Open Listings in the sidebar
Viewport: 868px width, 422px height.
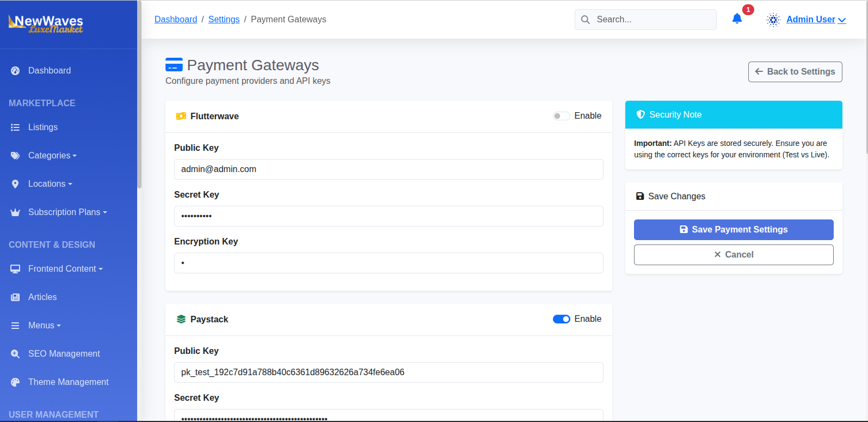point(43,127)
